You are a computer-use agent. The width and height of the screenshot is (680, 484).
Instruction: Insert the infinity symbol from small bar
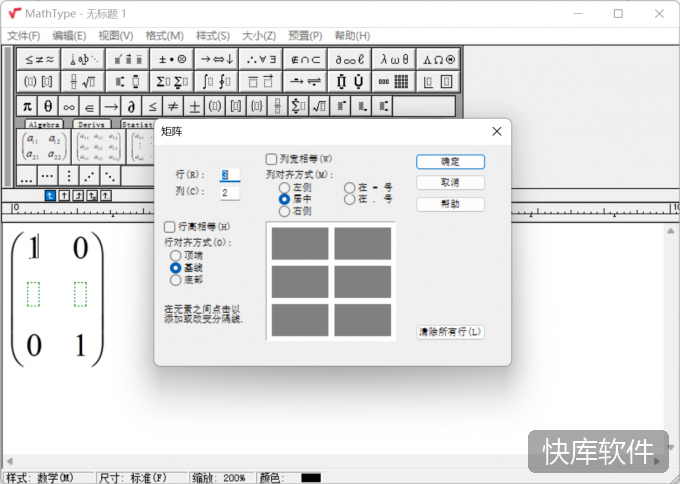click(69, 106)
